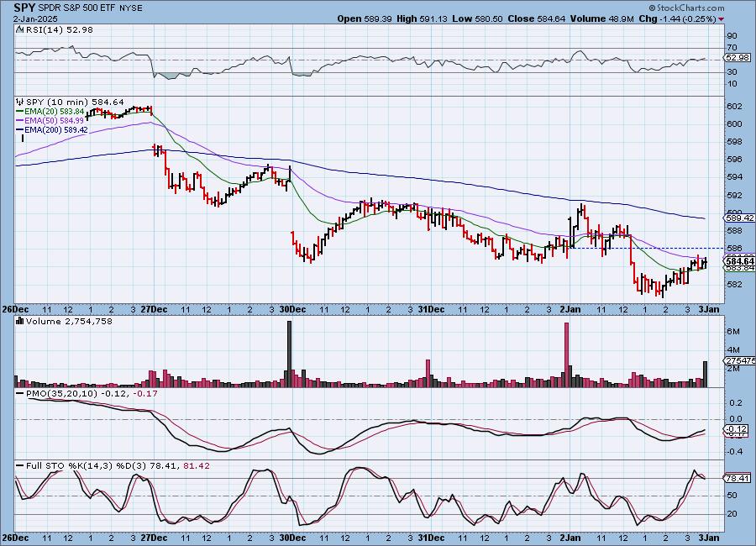Click the 78.41 stochastic value tag
This screenshot has width=756, height=546.
738,479
